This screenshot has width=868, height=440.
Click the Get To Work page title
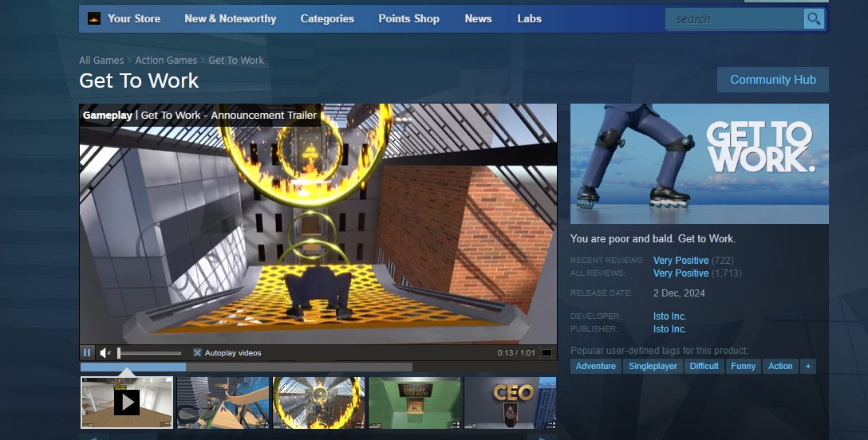coord(139,81)
